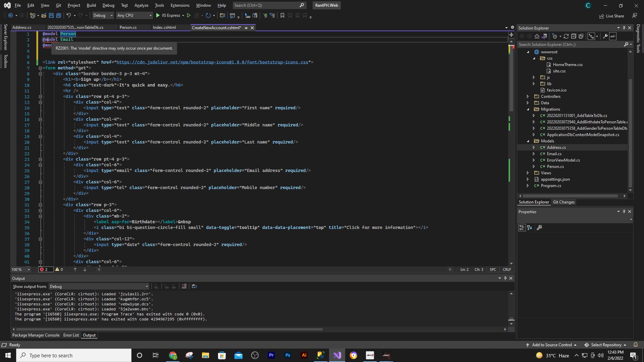Viewport: 644px width, 362px height.
Task: Click the Open File folder icon
Action: point(44,15)
